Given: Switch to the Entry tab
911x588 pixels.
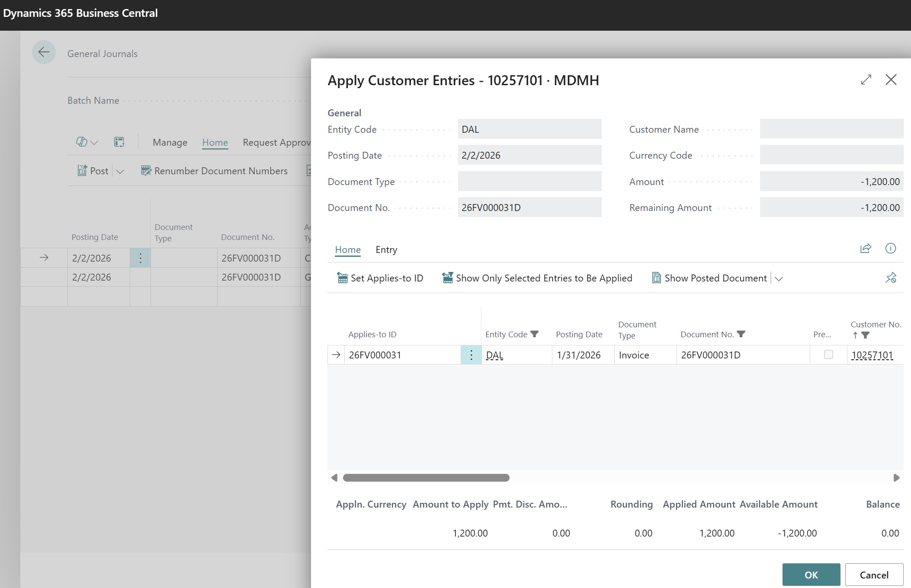Looking at the screenshot, I should coord(386,249).
